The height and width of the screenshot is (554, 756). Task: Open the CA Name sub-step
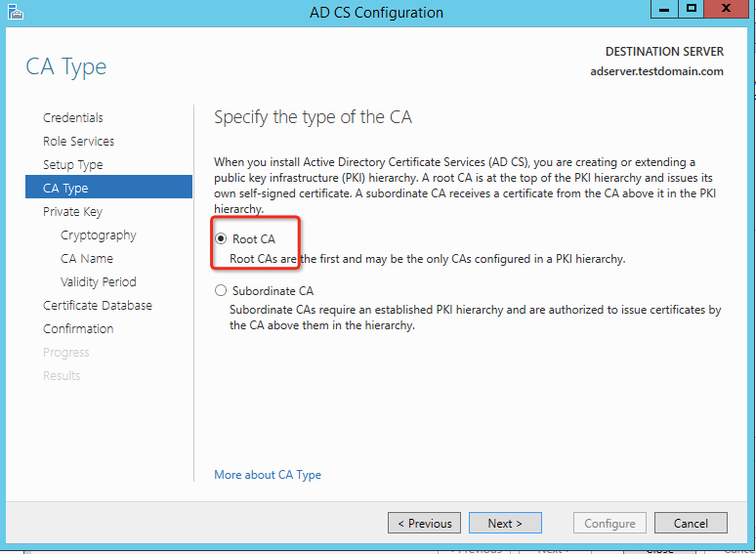(x=87, y=258)
